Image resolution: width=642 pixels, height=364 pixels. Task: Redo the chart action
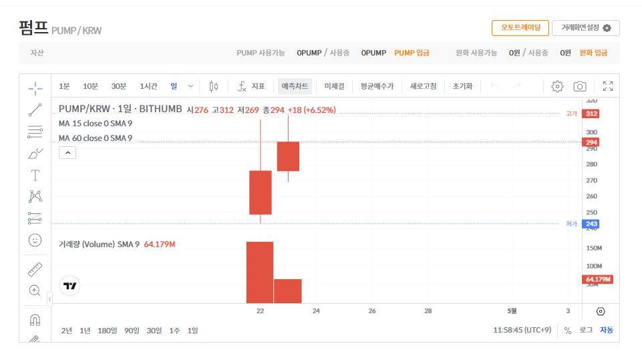517,86
